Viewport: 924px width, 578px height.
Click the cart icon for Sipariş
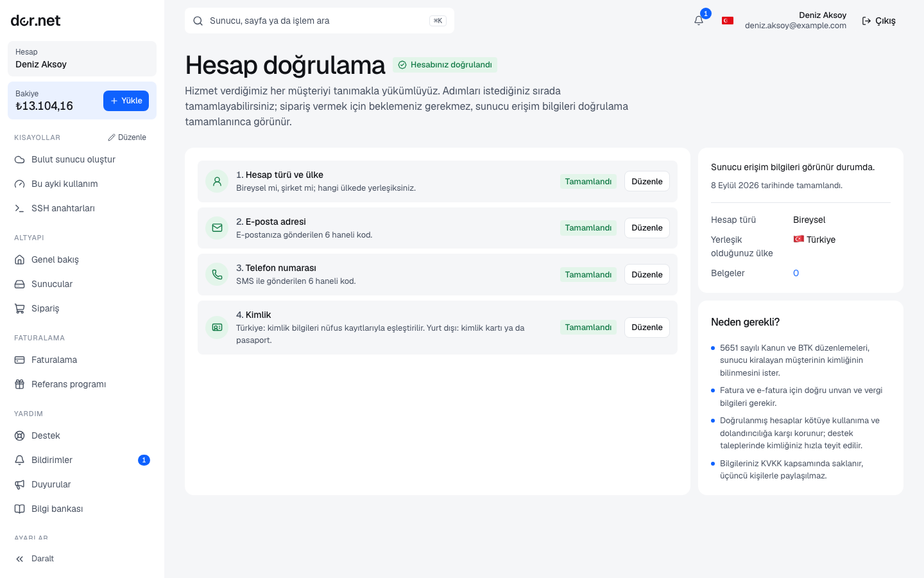coord(20,308)
